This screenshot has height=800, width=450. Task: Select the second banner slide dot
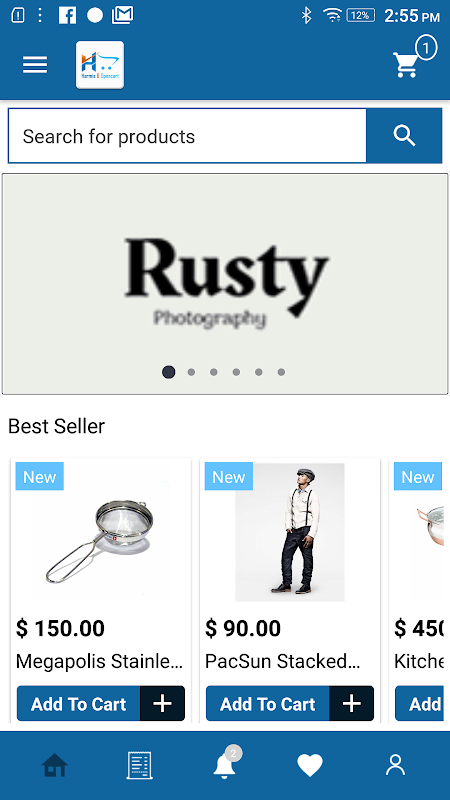(191, 372)
